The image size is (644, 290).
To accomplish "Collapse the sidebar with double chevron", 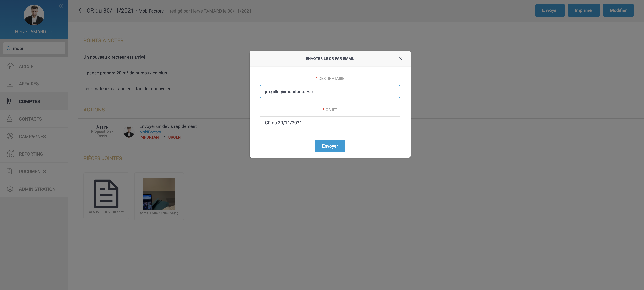I will (61, 6).
